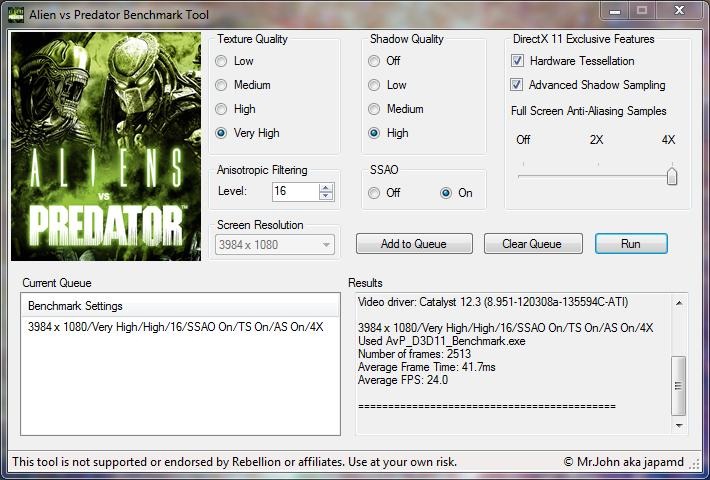Turn shadow quality Off

pos(375,61)
